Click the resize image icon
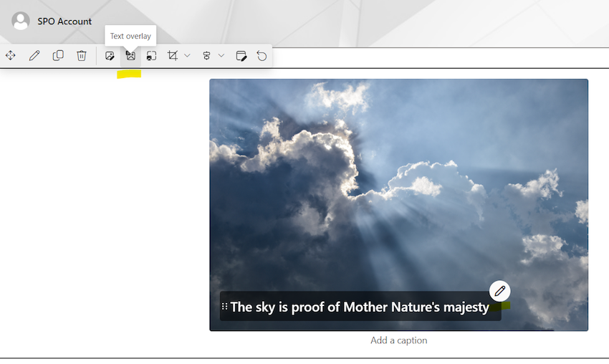Viewport: 609px width, 364px height. pyautogui.click(x=151, y=56)
